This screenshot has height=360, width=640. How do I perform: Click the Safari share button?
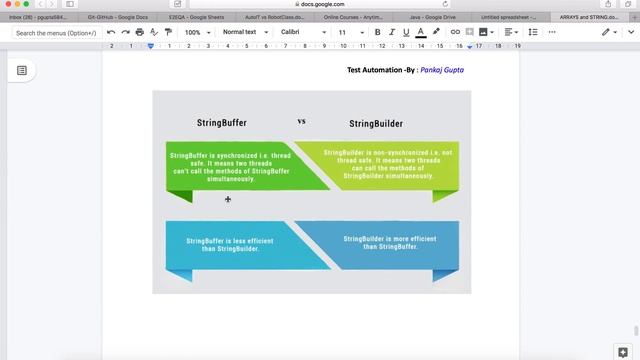[x=608, y=4]
